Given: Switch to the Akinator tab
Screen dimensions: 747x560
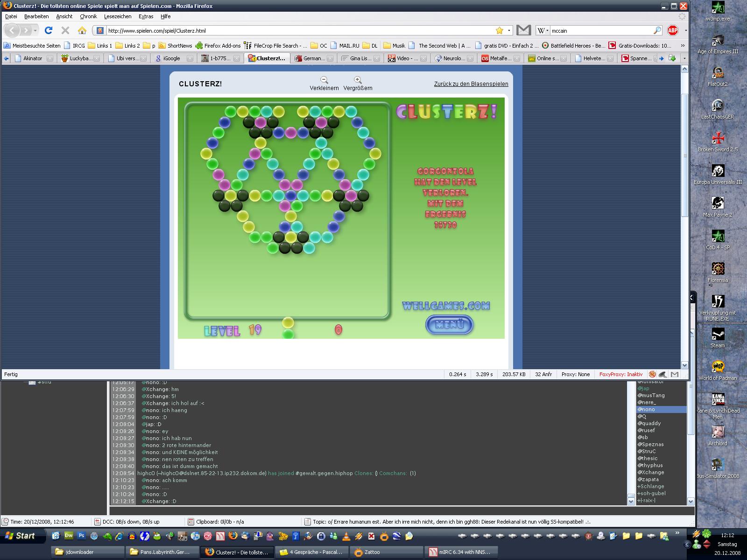Looking at the screenshot, I should (32, 58).
